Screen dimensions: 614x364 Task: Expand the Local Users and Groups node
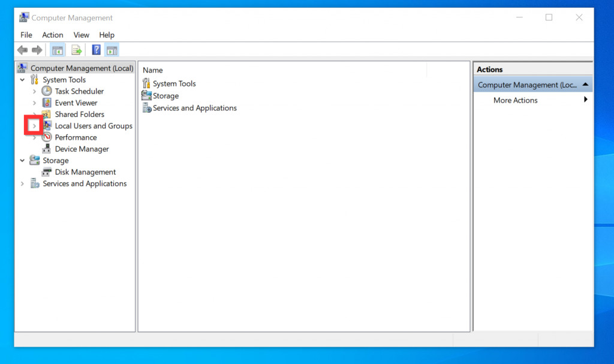tap(34, 126)
